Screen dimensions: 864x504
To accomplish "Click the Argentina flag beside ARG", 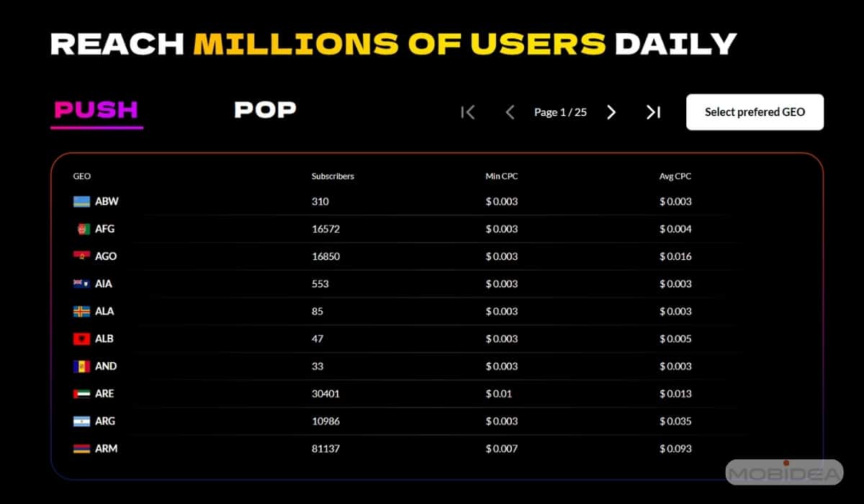I will 81,421.
